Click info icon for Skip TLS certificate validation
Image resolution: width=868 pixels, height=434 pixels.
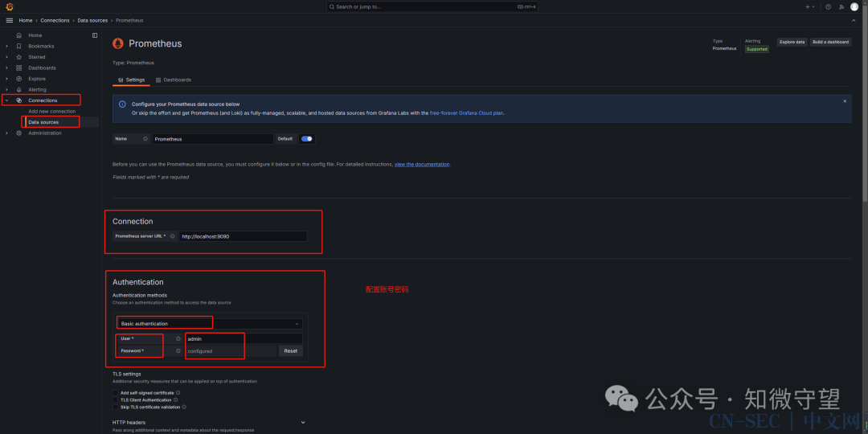point(184,407)
